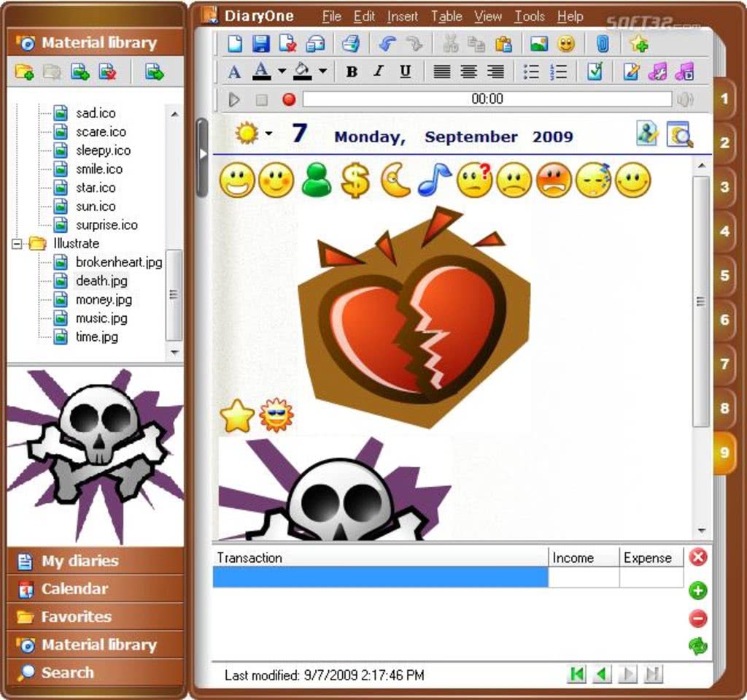This screenshot has height=700, width=747.
Task: Insert a picture using the image icon
Action: tap(539, 44)
